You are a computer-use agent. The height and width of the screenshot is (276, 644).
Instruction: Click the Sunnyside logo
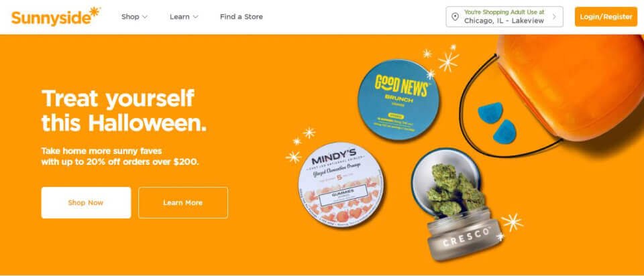[x=56, y=16]
